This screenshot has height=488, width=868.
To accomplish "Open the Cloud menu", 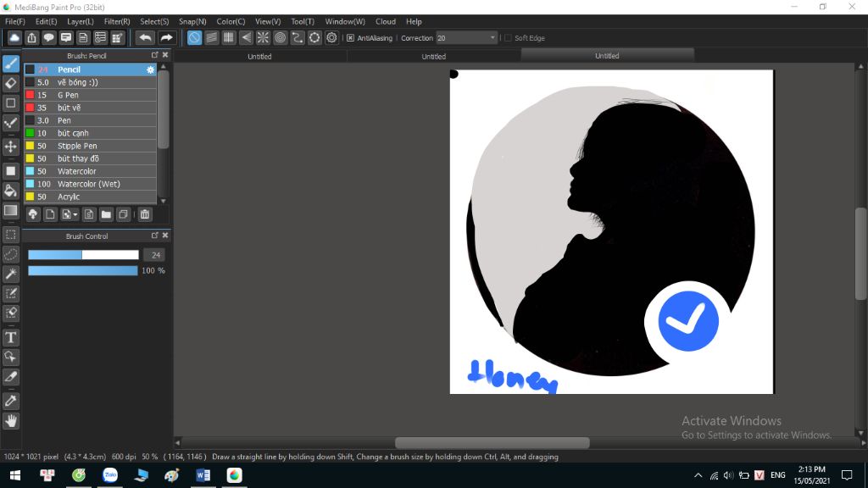I will tap(386, 21).
